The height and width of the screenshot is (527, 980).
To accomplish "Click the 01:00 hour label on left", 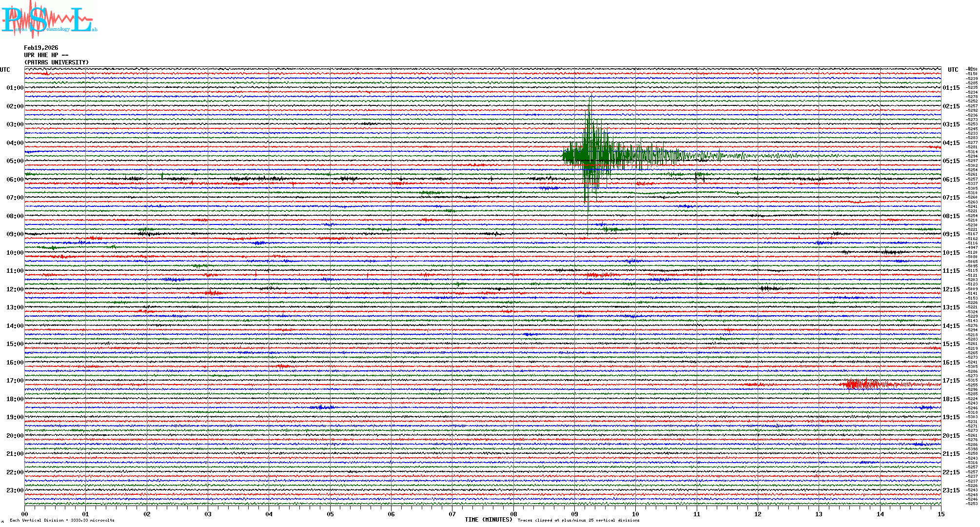I will click(x=15, y=88).
